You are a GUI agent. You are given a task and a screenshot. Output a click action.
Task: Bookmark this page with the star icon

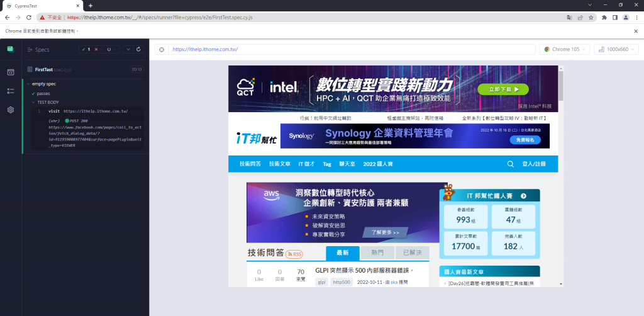591,18
